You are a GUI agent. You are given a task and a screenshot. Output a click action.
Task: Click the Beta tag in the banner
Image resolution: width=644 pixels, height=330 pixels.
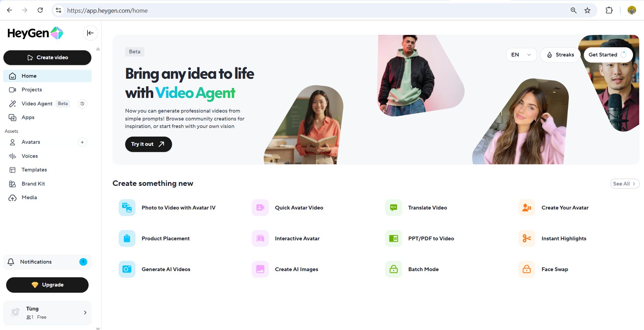click(135, 52)
